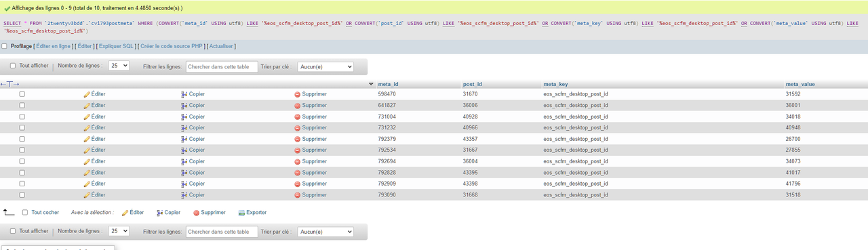Open top 'Trier par clé' dropdown

click(325, 66)
